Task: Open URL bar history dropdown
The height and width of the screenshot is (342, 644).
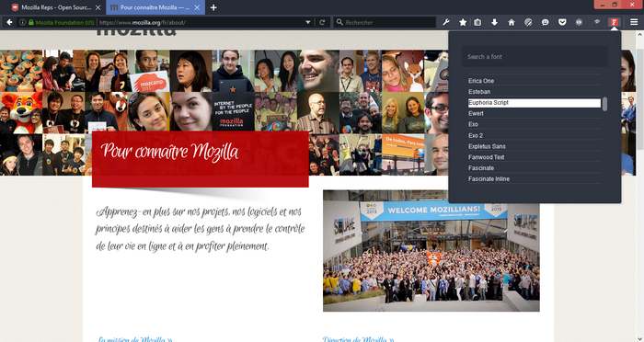Action: coord(308,22)
